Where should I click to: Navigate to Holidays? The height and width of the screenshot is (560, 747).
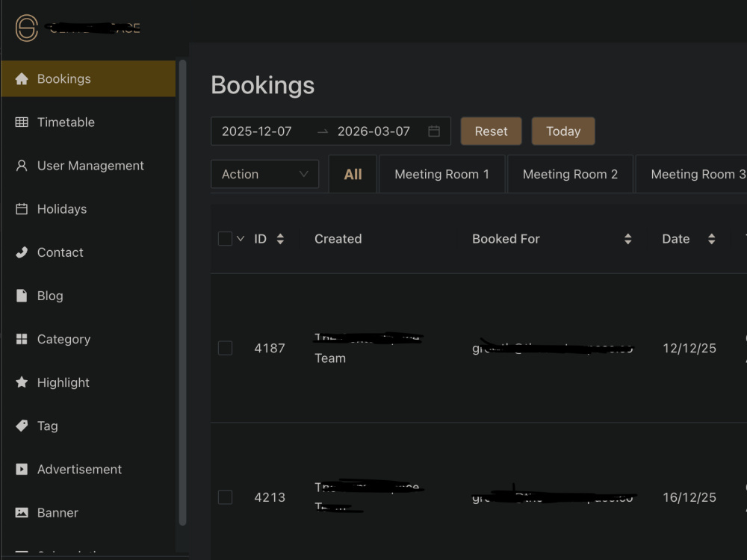click(x=89, y=208)
